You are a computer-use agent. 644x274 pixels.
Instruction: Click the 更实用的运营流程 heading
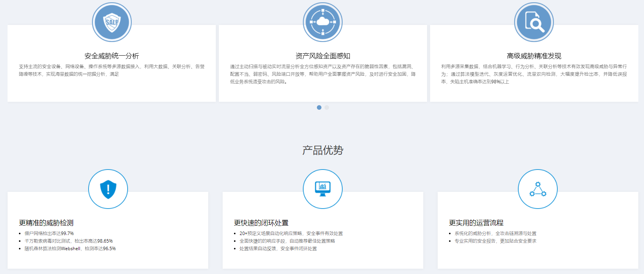(476, 223)
